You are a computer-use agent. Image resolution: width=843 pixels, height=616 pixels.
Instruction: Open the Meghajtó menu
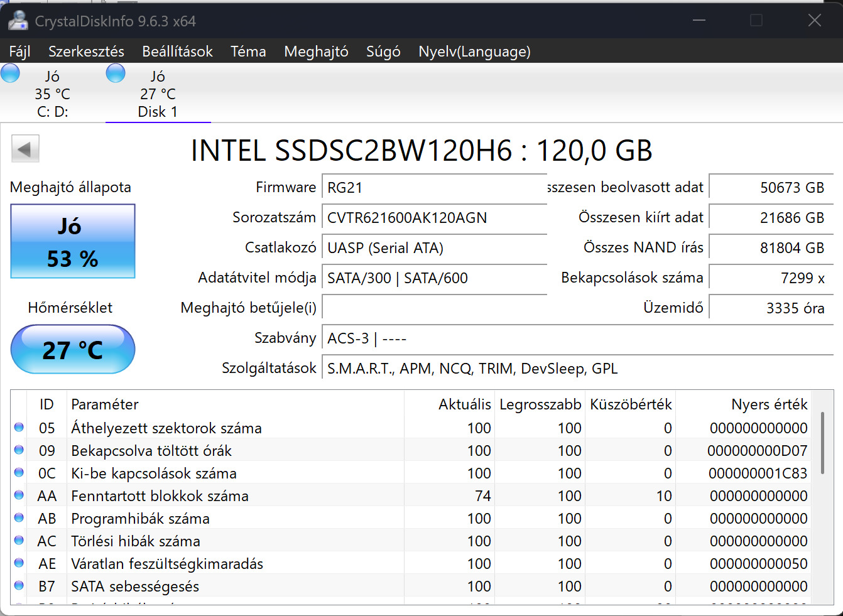316,51
